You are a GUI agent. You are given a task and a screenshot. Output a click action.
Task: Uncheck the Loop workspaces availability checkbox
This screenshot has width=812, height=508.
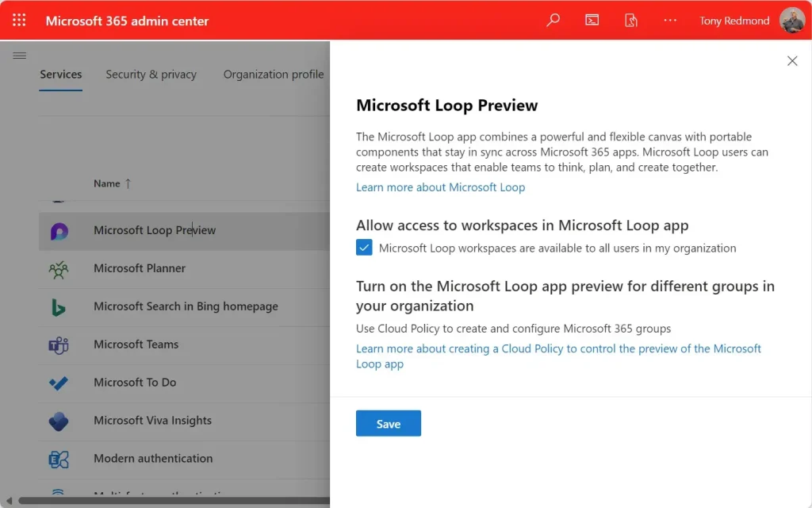pos(364,248)
